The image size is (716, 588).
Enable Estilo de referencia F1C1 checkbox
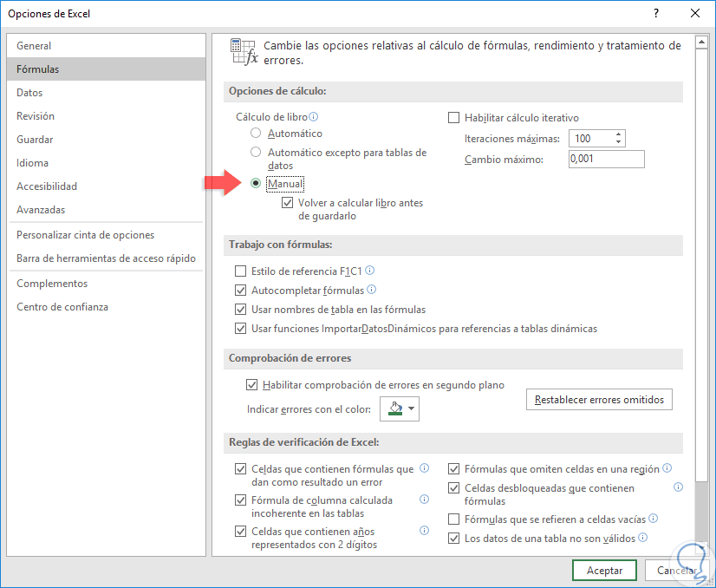coord(240,271)
